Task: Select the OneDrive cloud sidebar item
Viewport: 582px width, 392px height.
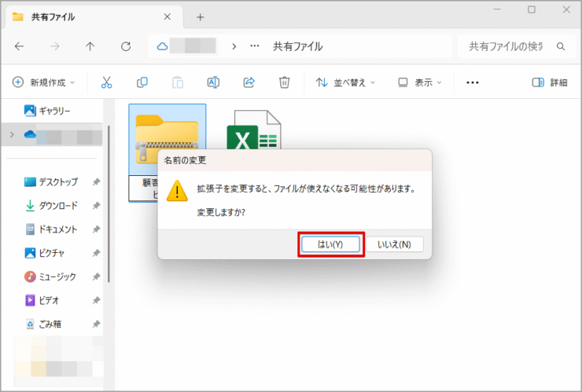Action: point(30,134)
